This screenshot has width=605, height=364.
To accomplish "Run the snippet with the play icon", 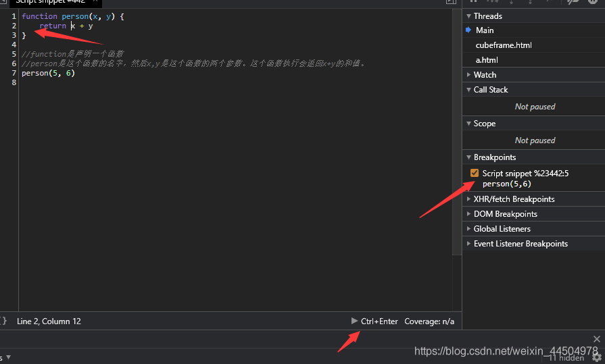I will pos(354,321).
